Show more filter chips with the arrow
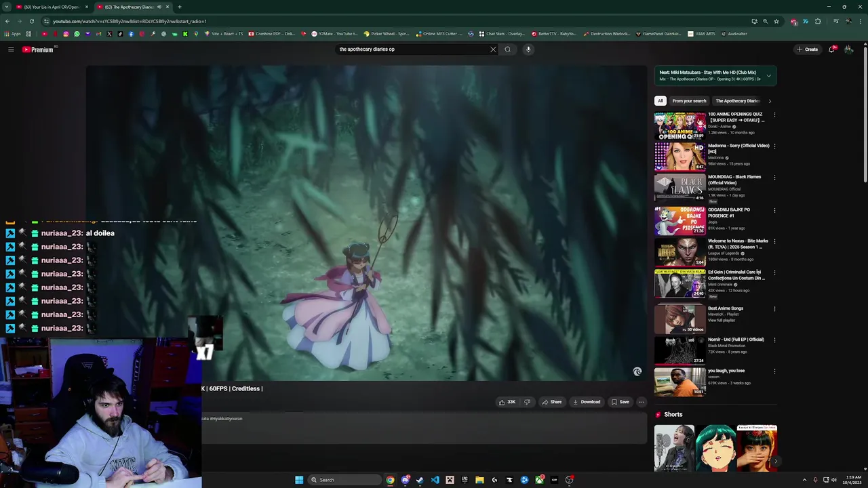Viewport: 868px width, 488px height. [770, 101]
